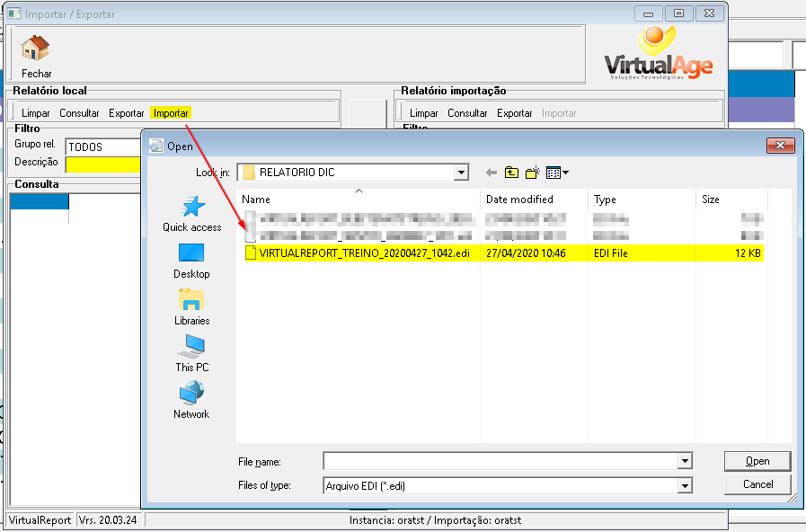Expand the File name dropdown arrow

point(685,461)
